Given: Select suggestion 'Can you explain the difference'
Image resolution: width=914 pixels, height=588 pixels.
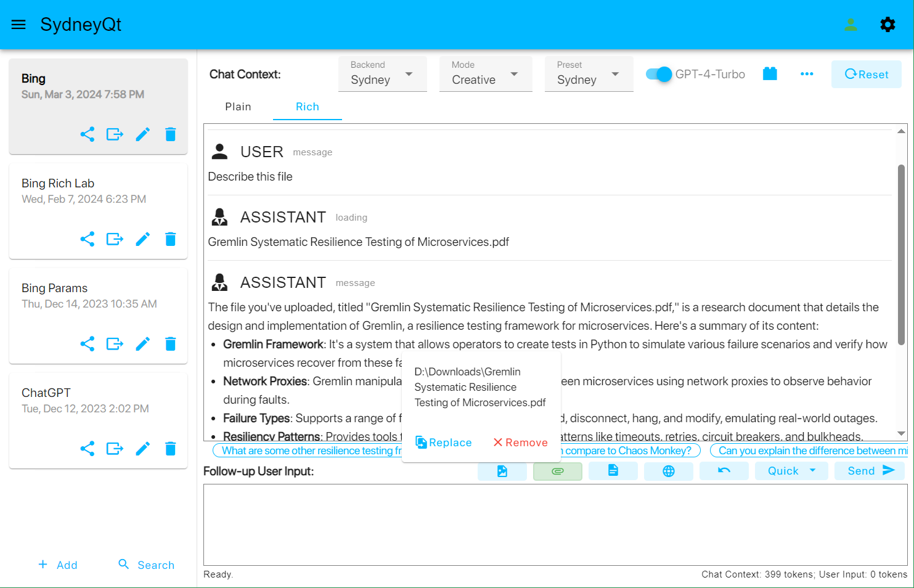Looking at the screenshot, I should pyautogui.click(x=809, y=451).
